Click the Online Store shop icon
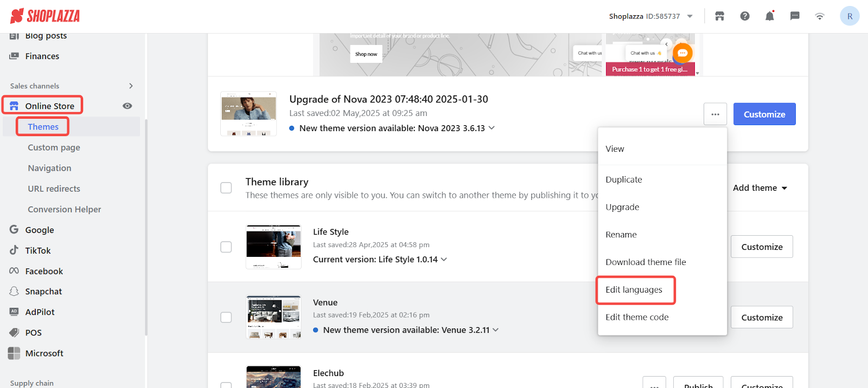The height and width of the screenshot is (388, 868). (x=14, y=106)
